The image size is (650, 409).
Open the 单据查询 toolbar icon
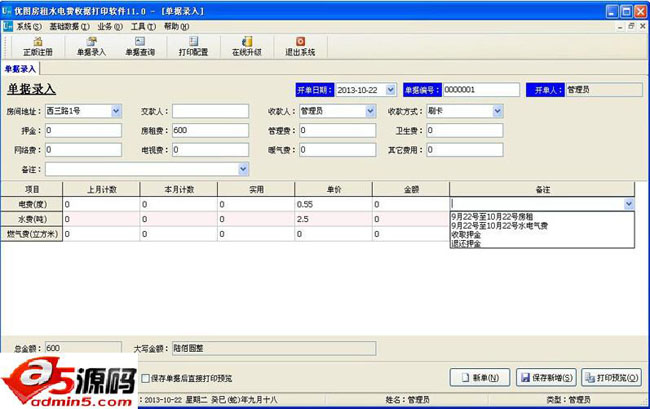pos(140,46)
